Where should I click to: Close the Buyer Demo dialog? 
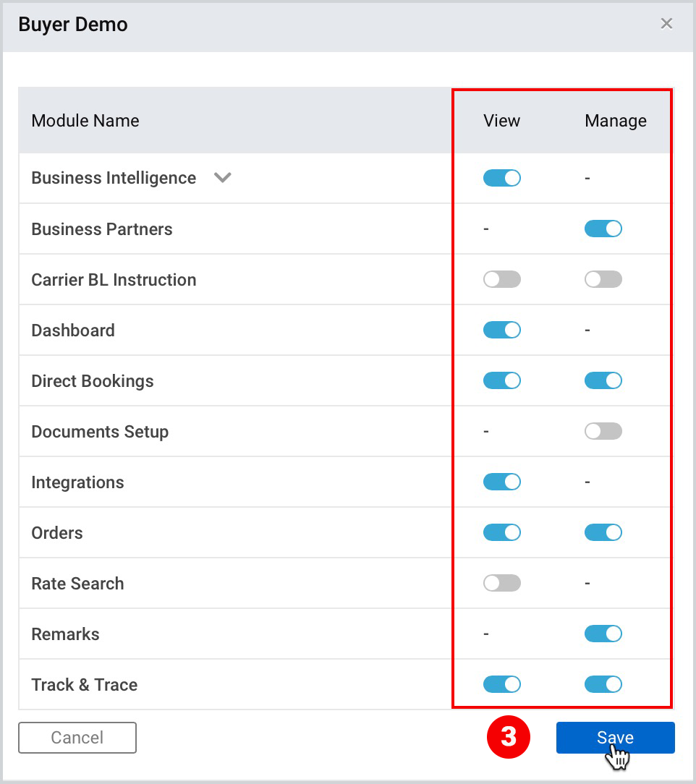[x=666, y=23]
